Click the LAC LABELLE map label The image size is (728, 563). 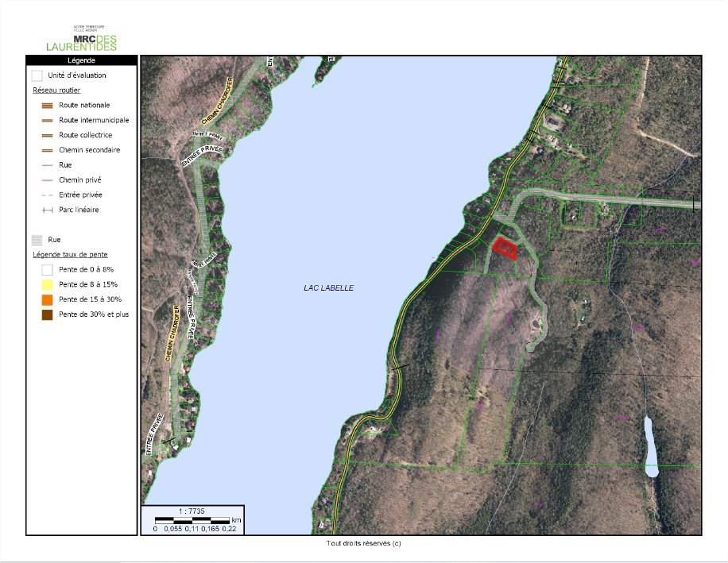(x=328, y=288)
